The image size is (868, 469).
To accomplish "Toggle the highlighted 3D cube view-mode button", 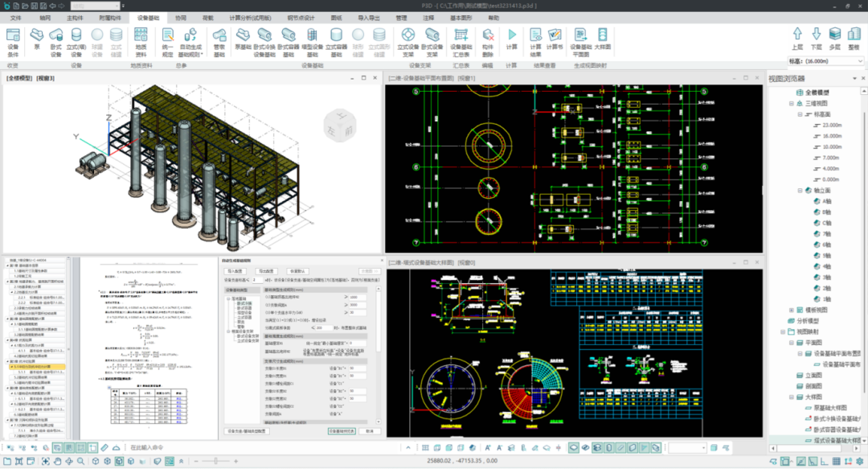I will coord(119,461).
